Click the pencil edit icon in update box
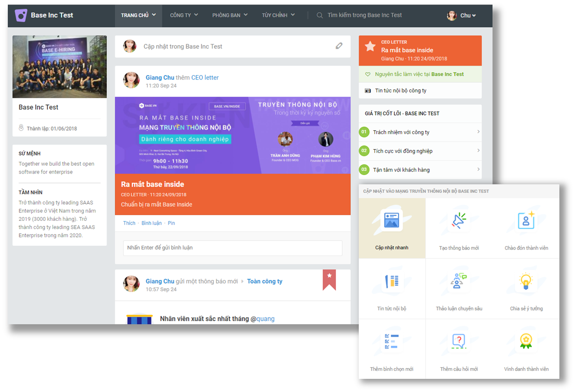575x392 pixels. 339,46
